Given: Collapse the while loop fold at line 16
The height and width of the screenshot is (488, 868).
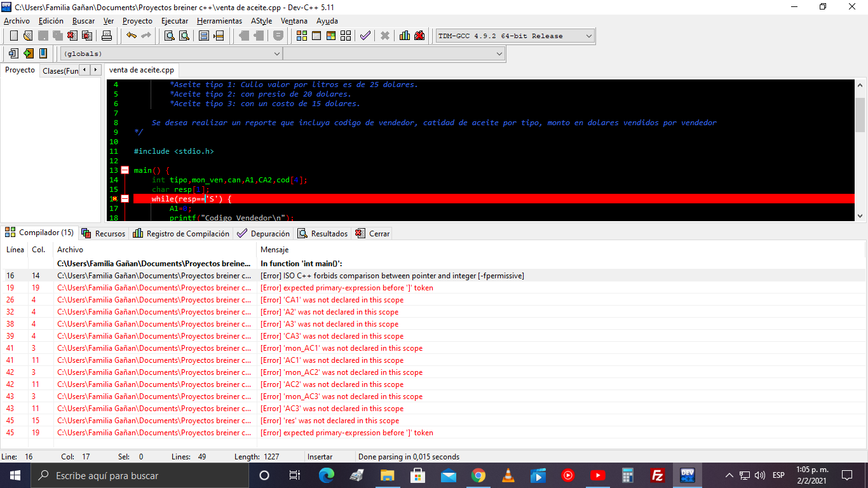Looking at the screenshot, I should point(125,199).
